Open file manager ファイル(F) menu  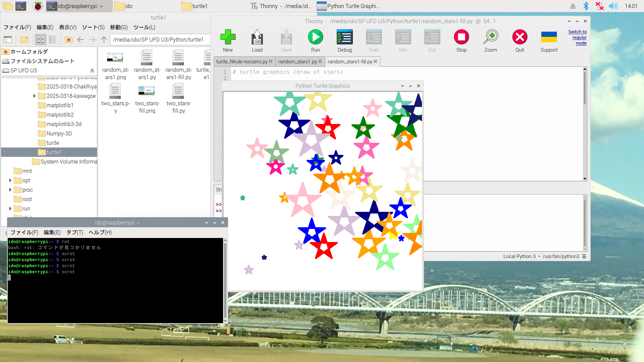tap(17, 27)
